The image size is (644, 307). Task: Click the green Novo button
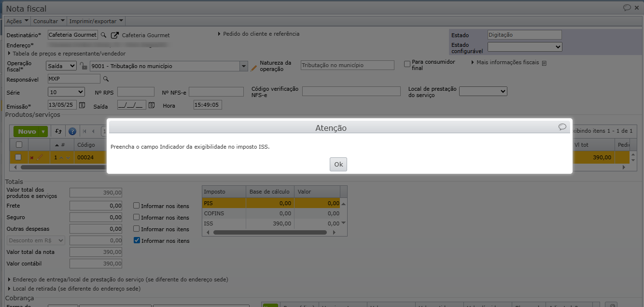click(x=27, y=131)
